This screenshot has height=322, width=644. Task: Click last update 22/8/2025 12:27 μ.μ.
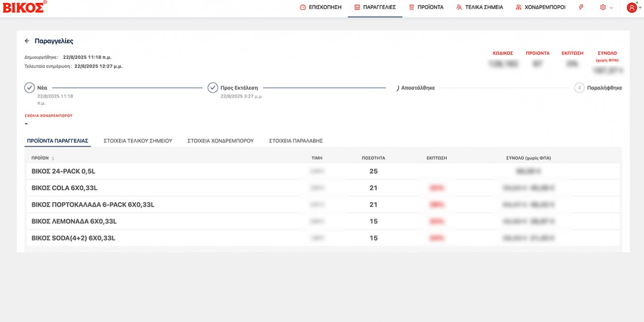(99, 66)
